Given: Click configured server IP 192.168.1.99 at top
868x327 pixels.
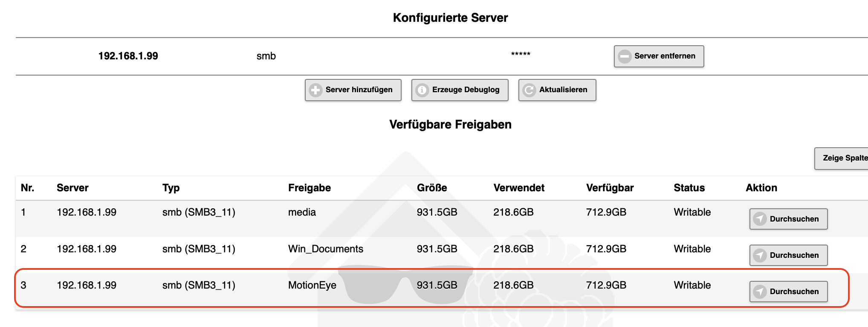Looking at the screenshot, I should pos(128,56).
